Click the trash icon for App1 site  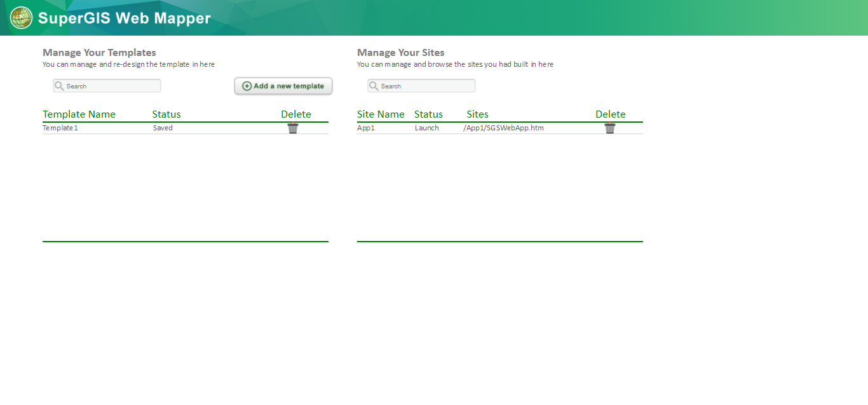[x=610, y=128]
